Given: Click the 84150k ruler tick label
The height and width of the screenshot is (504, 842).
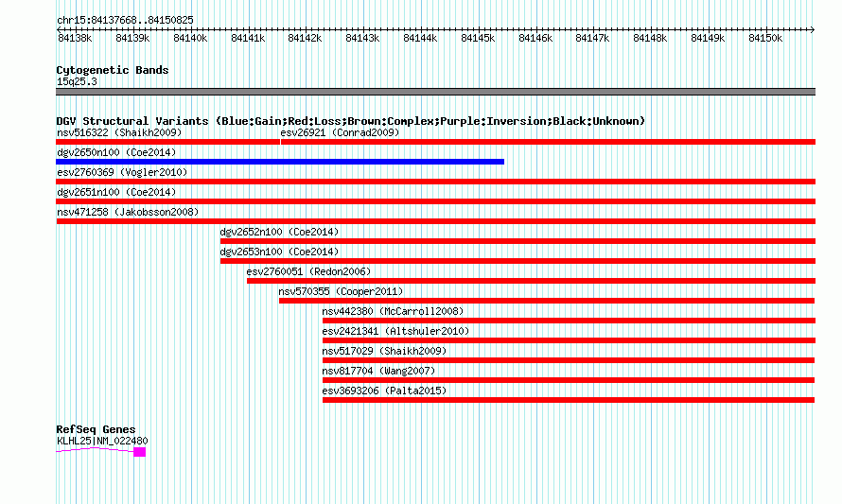Looking at the screenshot, I should (x=765, y=38).
